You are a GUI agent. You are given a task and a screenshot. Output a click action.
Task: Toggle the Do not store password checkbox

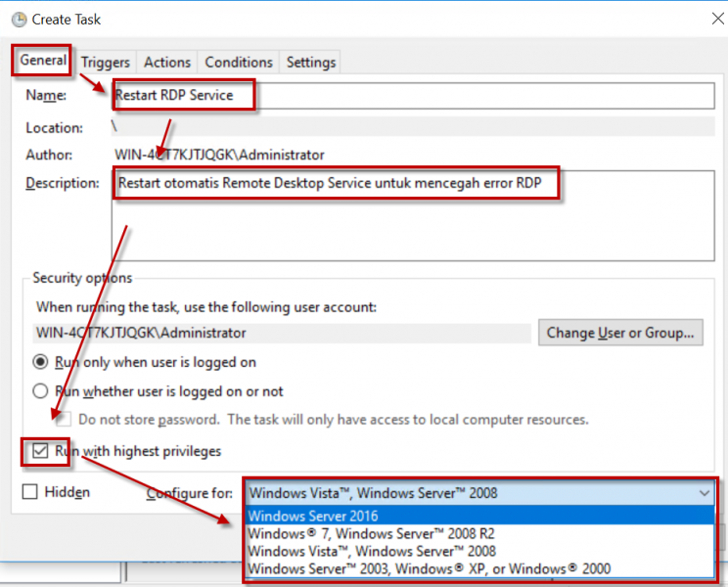[64, 420]
